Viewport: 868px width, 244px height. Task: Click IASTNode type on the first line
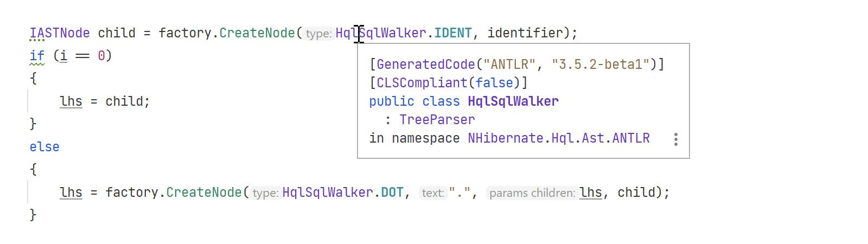tap(60, 33)
